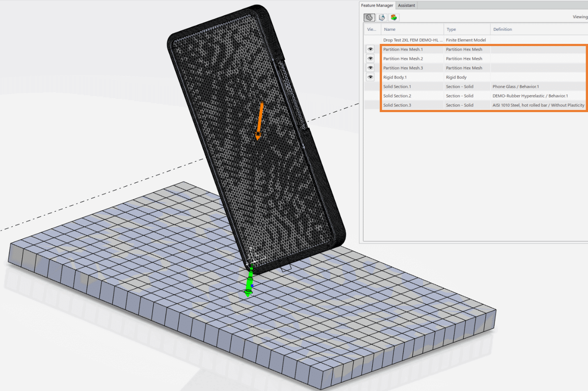Hide Partition Hex Mesh.1 with its eye toggle
Viewport: 588px width, 391px height.
click(x=370, y=49)
